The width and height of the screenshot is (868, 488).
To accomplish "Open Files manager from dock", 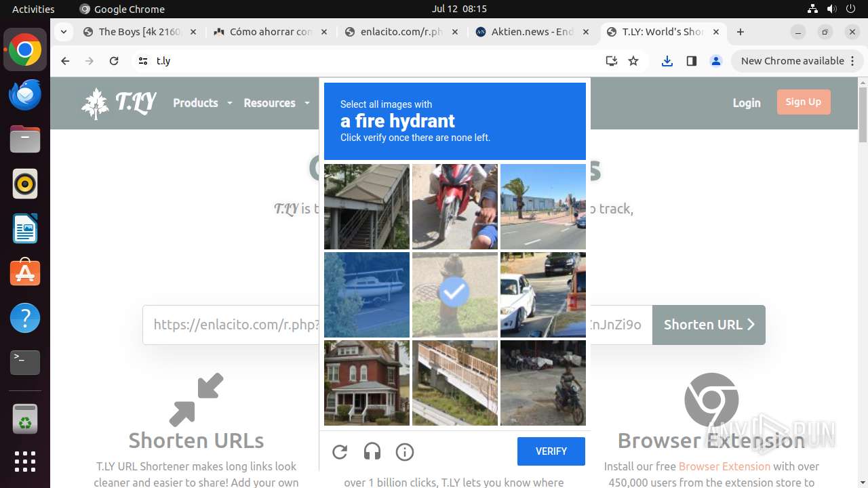I will pos(25,140).
